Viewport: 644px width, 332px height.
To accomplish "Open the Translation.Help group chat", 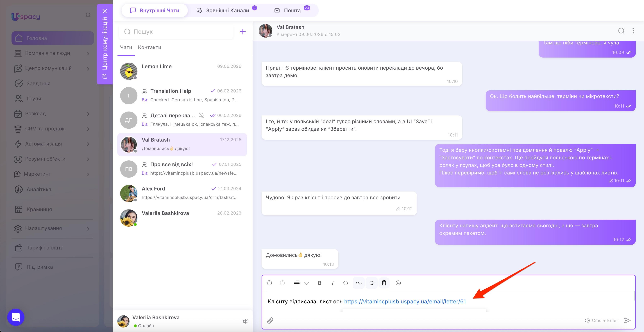I will [182, 95].
